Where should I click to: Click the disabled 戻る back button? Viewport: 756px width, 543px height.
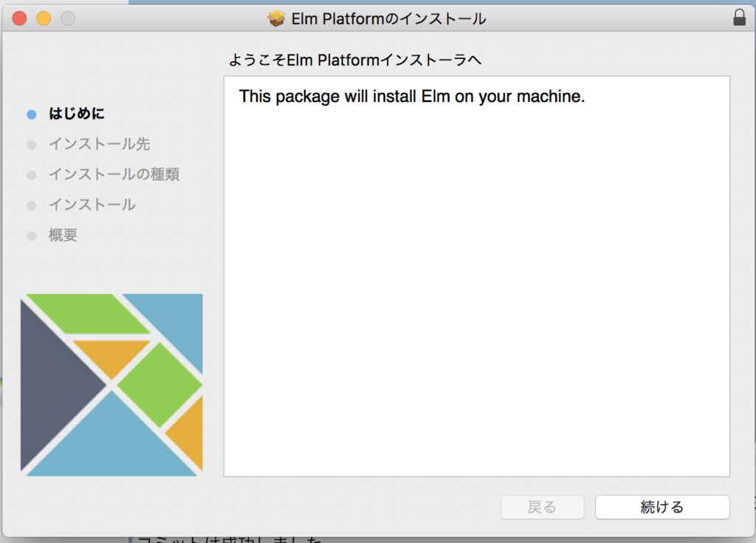(x=542, y=507)
